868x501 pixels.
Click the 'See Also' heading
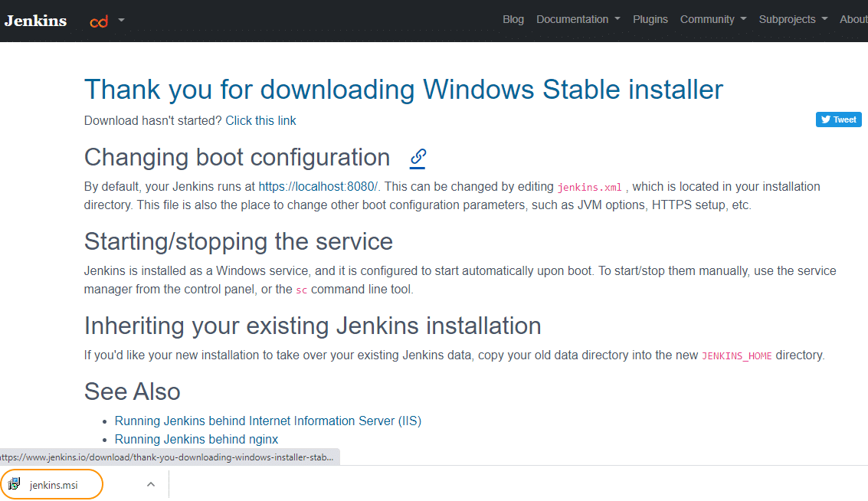(x=133, y=391)
